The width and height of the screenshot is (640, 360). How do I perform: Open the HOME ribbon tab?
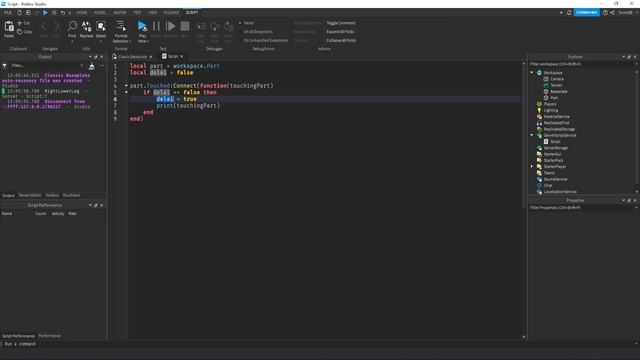pos(82,13)
